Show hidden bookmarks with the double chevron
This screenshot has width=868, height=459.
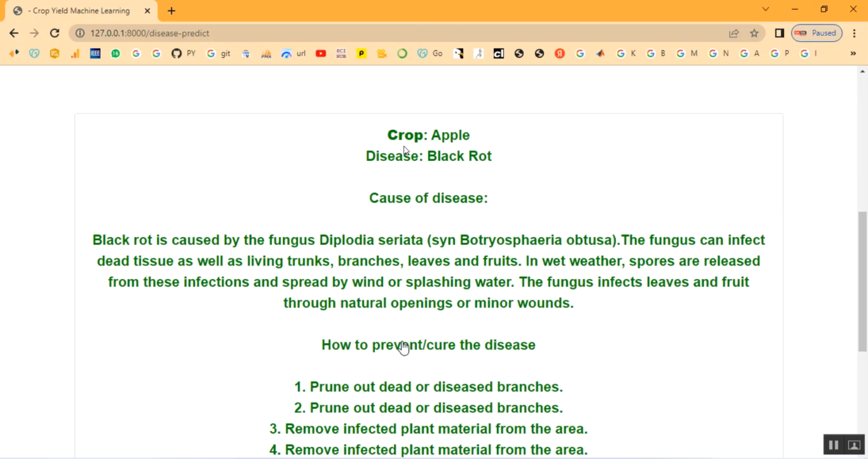(x=853, y=53)
